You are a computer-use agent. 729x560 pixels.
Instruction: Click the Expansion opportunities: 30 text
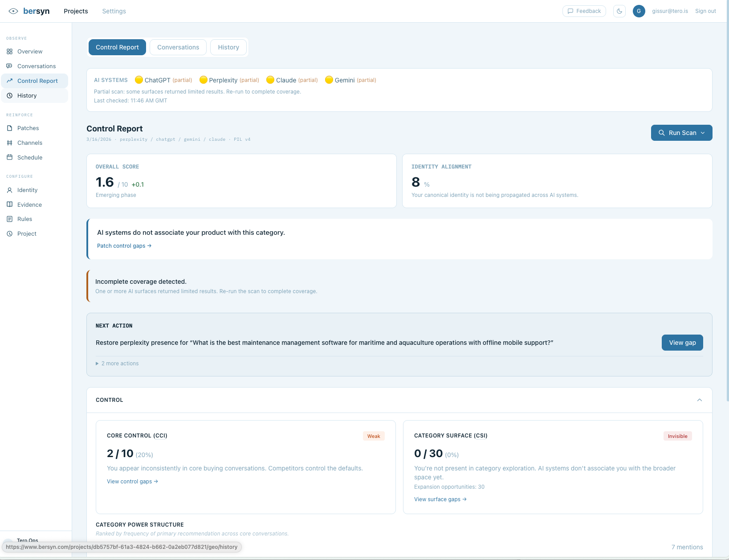pyautogui.click(x=449, y=487)
